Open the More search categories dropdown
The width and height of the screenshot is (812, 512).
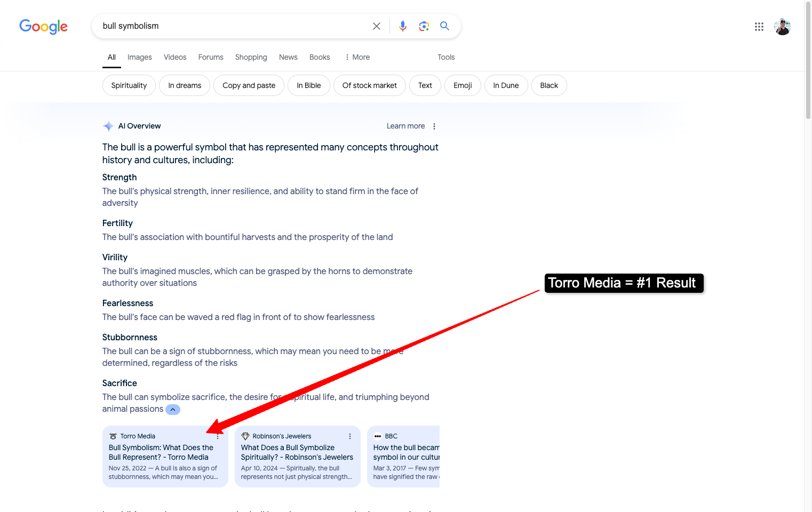pyautogui.click(x=357, y=57)
